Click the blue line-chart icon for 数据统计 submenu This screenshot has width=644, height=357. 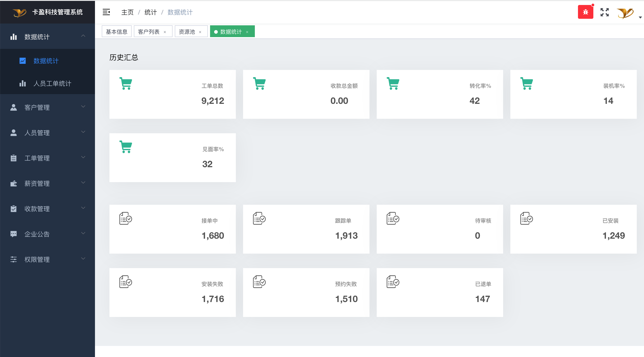click(23, 61)
